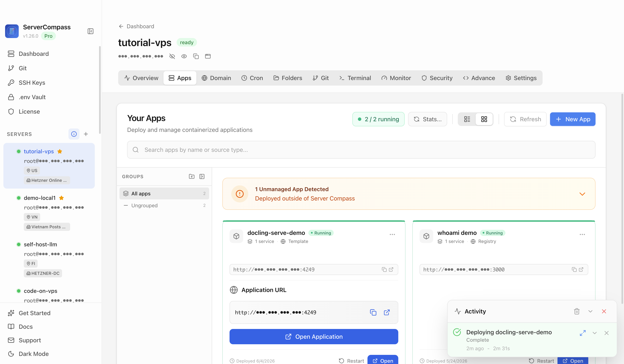Open whoami port 3000 URL externally
624x364 pixels.
(581, 269)
